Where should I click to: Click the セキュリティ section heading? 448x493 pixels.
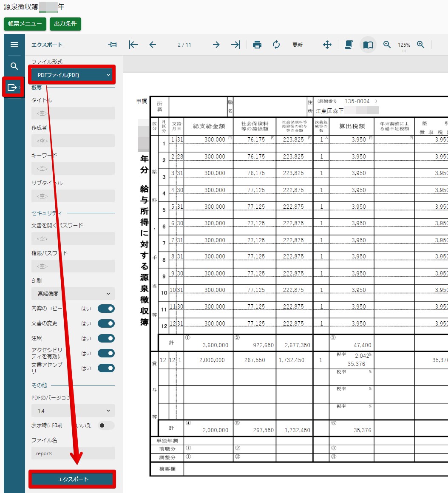coord(47,213)
